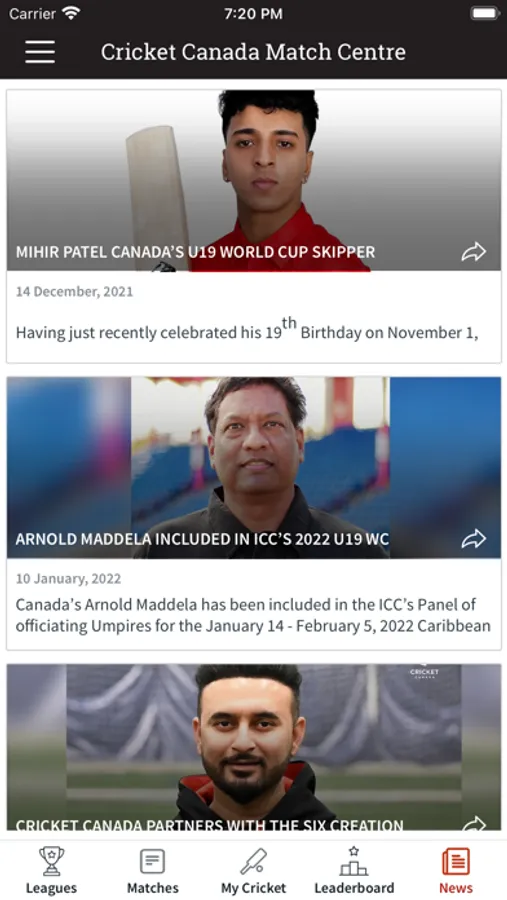Read the officiating Umpires article excerpt
Image resolution: width=507 pixels, height=900 pixels.
(x=253, y=615)
